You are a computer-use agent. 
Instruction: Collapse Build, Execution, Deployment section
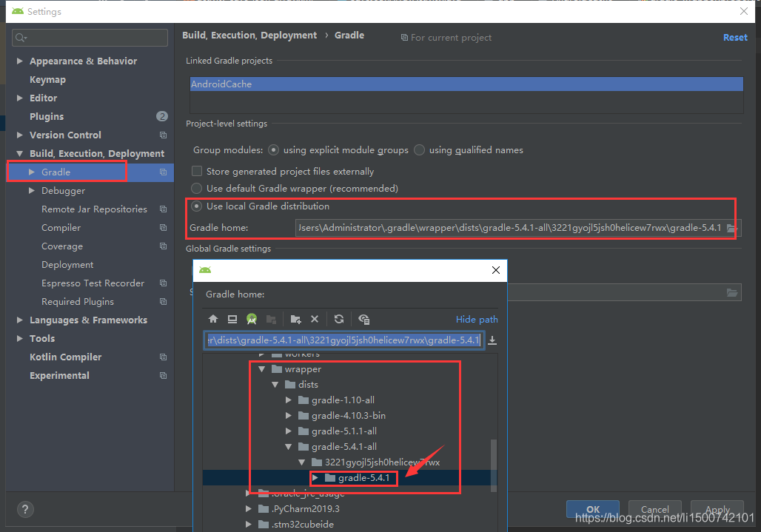tap(20, 154)
